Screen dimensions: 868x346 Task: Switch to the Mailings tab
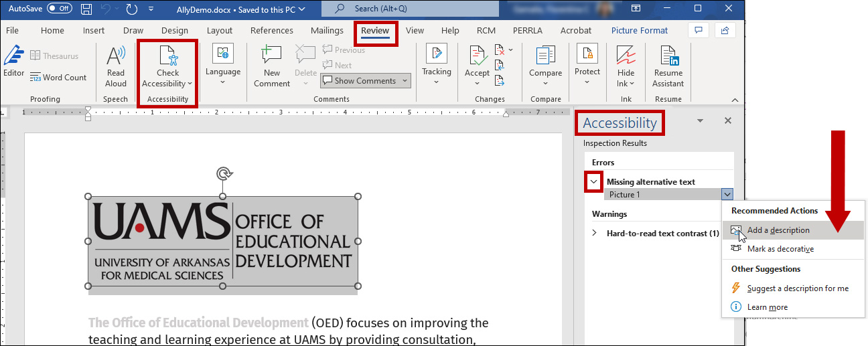click(327, 31)
